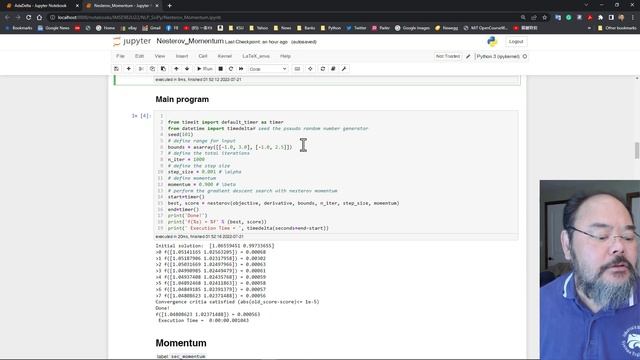Open the Cell menu
The width and height of the screenshot is (640, 360).
203,56
